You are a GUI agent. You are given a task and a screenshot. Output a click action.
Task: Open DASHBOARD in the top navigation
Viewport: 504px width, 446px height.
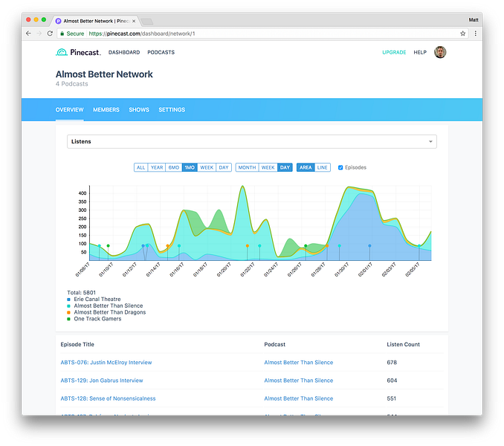click(124, 52)
